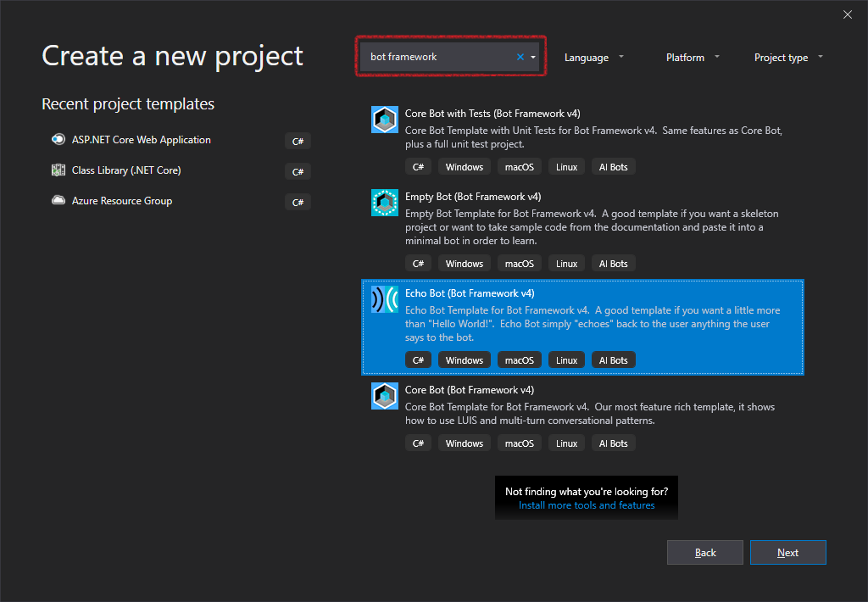Click the Class Library (.NET Core) icon

58,170
